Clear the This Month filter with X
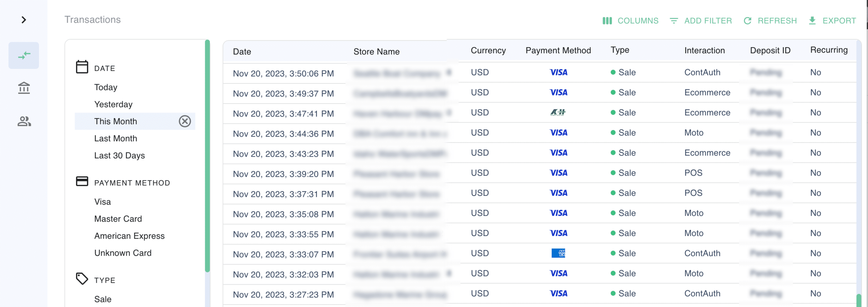 185,121
